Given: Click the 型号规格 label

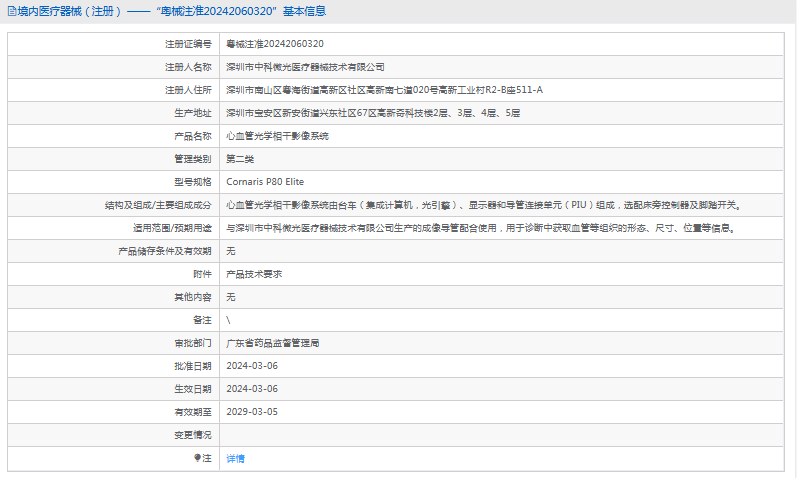Looking at the screenshot, I should (x=193, y=182).
